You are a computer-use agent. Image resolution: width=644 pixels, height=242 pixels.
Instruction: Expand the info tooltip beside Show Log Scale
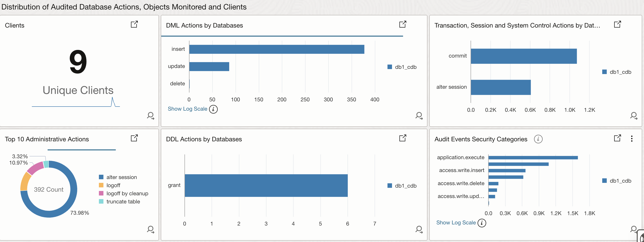213,109
